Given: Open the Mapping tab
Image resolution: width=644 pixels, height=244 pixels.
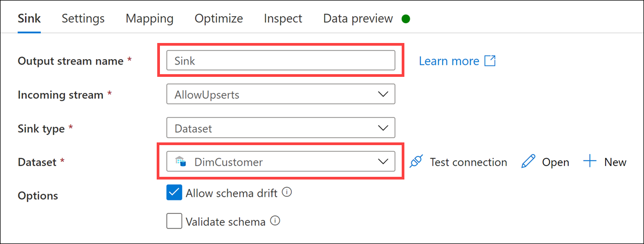Looking at the screenshot, I should point(150,19).
